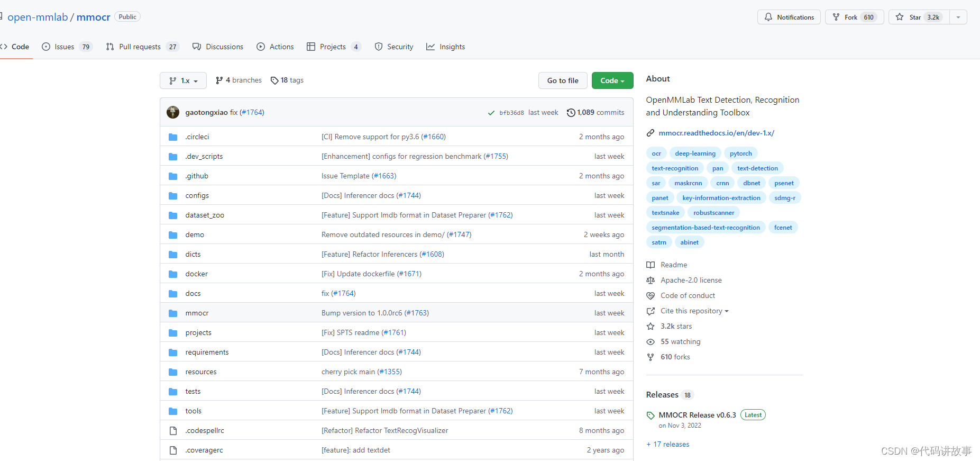
Task: Click the text-detection topic tag
Action: (757, 168)
